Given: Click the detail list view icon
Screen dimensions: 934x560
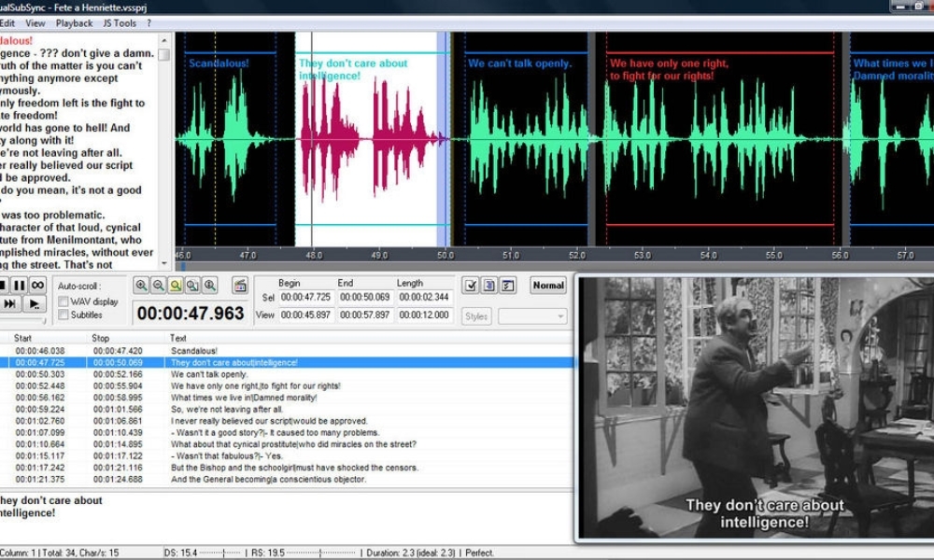Looking at the screenshot, I should (508, 285).
